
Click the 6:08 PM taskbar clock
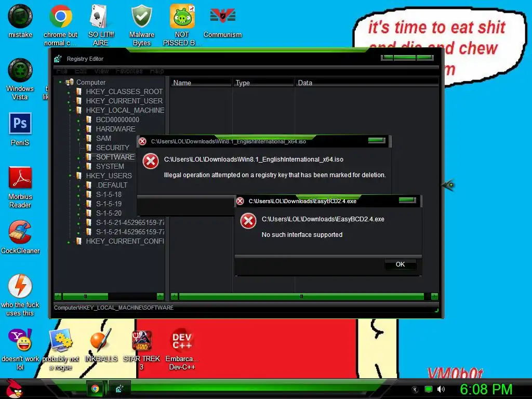tap(486, 389)
